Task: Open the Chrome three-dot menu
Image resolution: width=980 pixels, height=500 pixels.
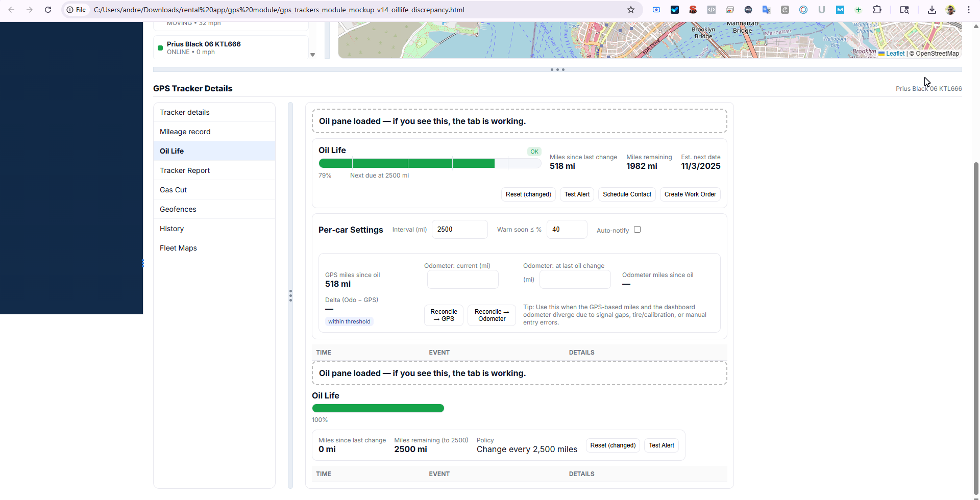Action: pos(968,10)
